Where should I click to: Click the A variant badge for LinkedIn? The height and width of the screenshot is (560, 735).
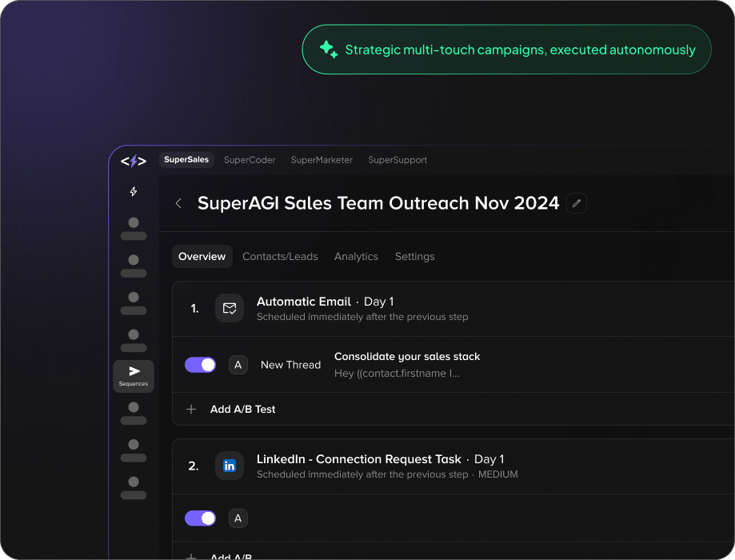coord(238,518)
